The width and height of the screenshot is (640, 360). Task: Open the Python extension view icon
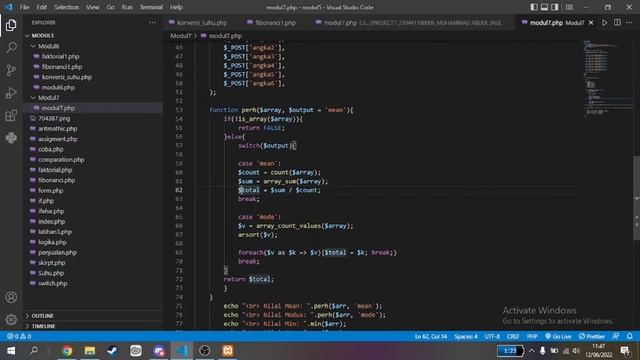(11, 138)
